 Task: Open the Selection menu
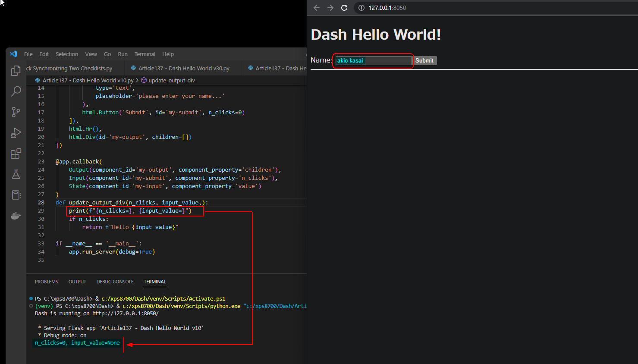(67, 54)
